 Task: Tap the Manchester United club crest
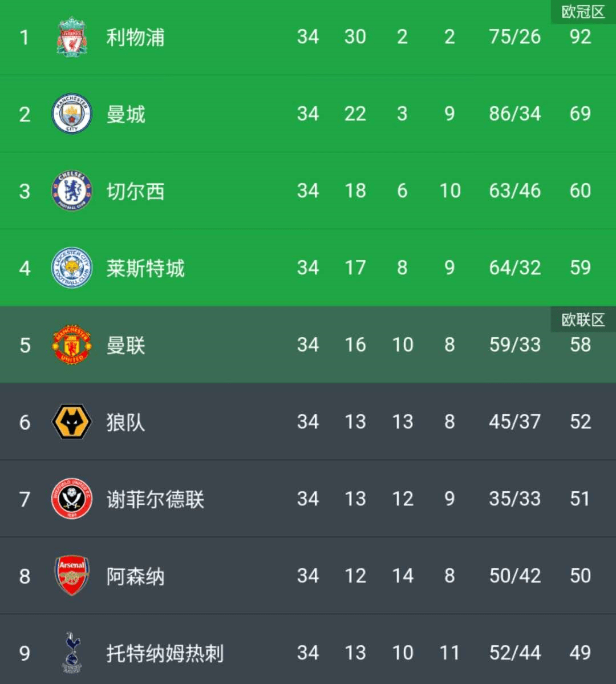coord(72,345)
